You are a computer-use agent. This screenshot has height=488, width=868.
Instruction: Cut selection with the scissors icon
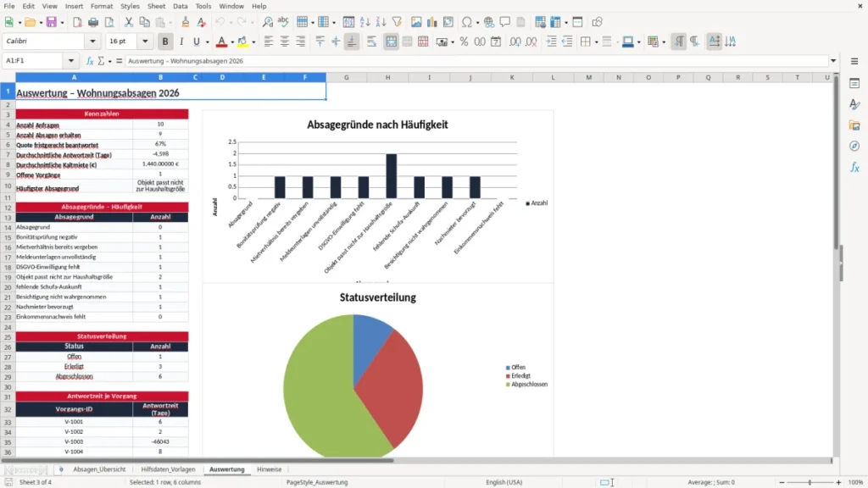(129, 22)
